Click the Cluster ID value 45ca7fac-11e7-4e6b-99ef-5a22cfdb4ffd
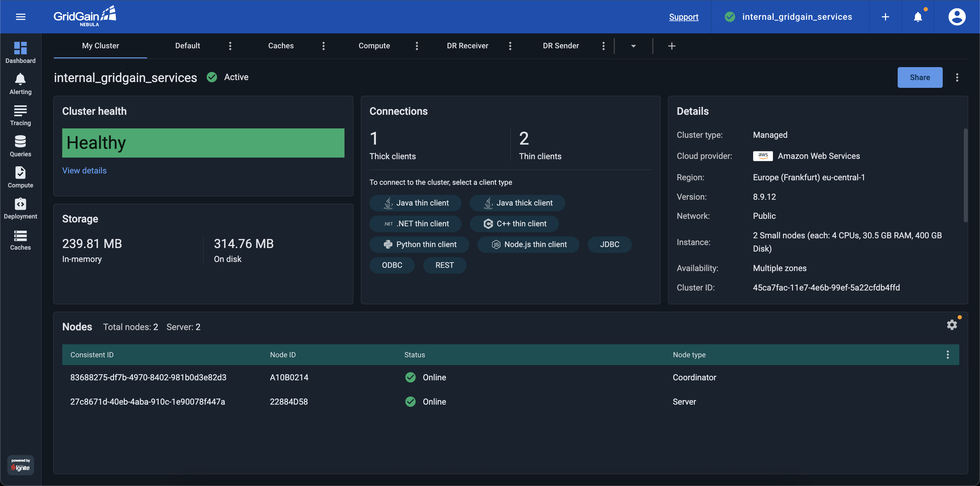Image resolution: width=980 pixels, height=486 pixels. [x=826, y=287]
